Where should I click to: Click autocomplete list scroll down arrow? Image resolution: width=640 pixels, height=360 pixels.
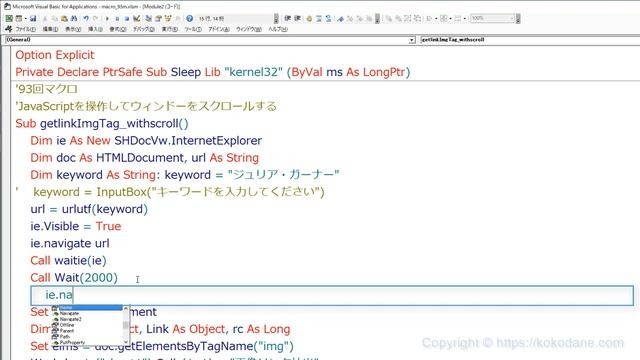126,342
